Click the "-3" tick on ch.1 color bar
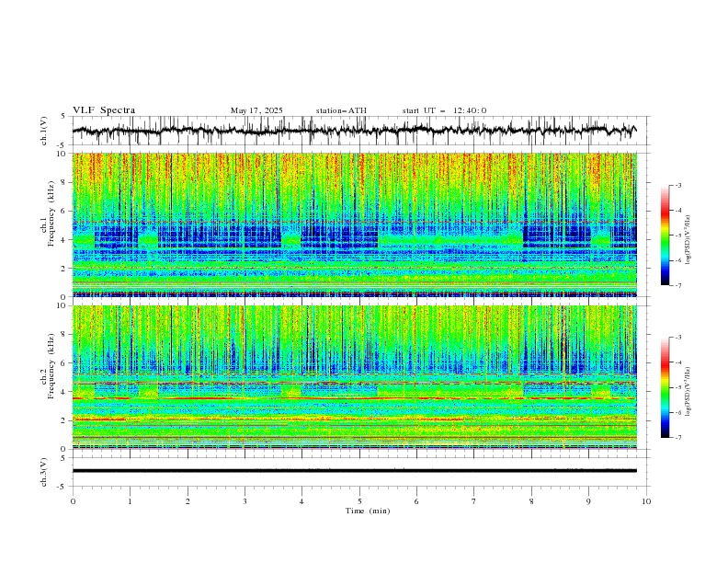The height and width of the screenshot is (563, 728). [677, 185]
